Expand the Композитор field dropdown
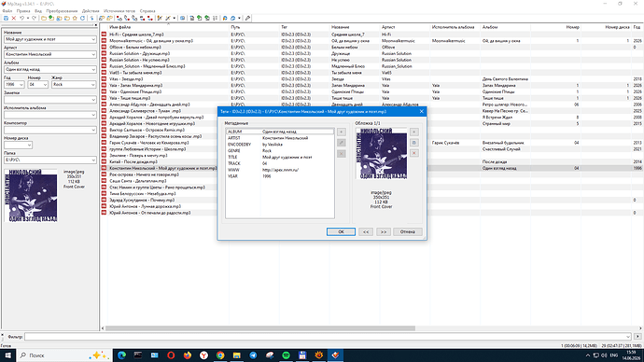This screenshot has height=362, width=644. pyautogui.click(x=93, y=130)
